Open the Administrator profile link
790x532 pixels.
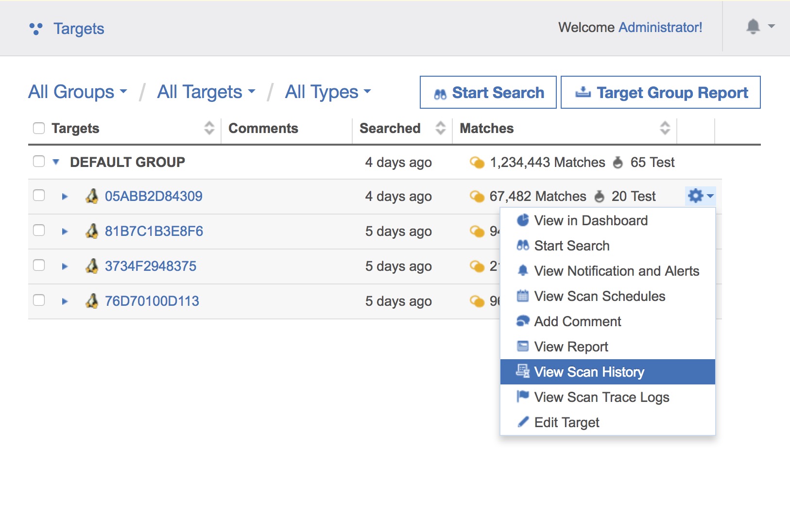coord(660,27)
